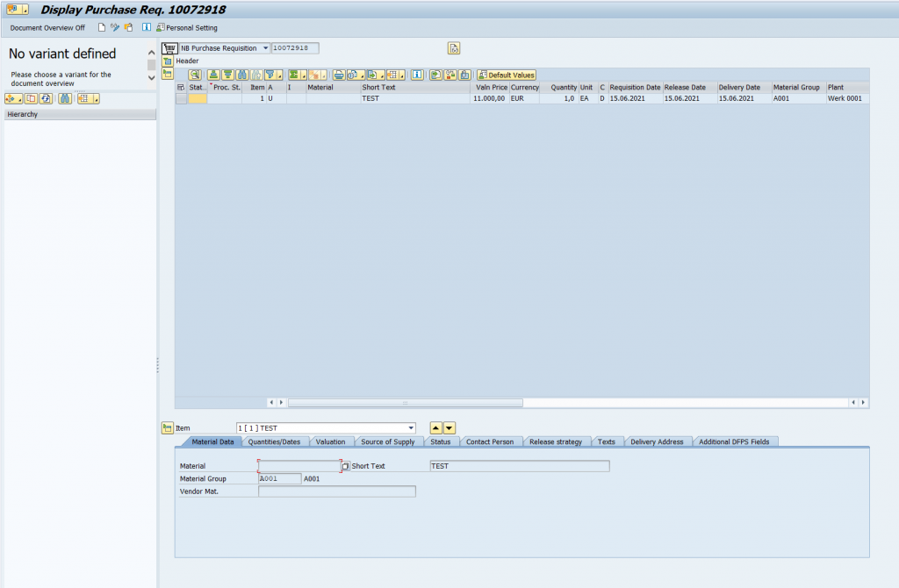Switch Display/Change mode with the pencil icon
Viewport: 899px width, 588px height.
point(115,27)
